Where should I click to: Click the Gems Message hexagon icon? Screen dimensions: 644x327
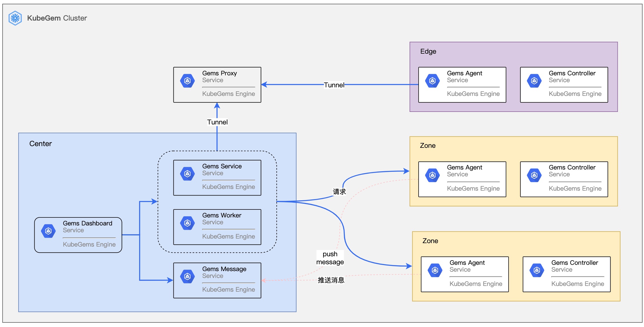pyautogui.click(x=187, y=276)
